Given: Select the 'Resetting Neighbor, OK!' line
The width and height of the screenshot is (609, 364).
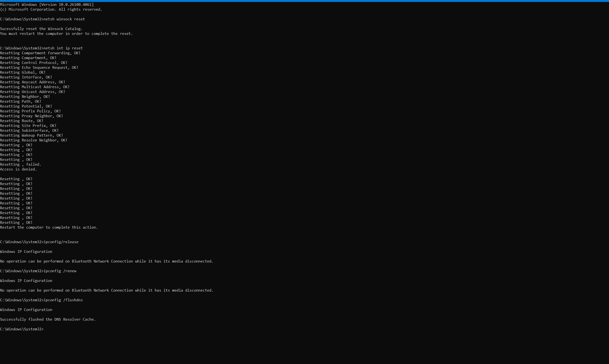Looking at the screenshot, I should point(25,97).
